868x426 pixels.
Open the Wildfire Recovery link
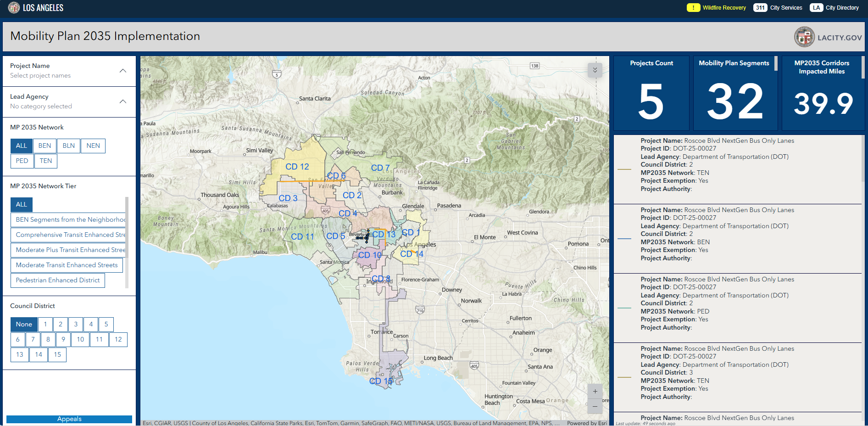(x=724, y=8)
